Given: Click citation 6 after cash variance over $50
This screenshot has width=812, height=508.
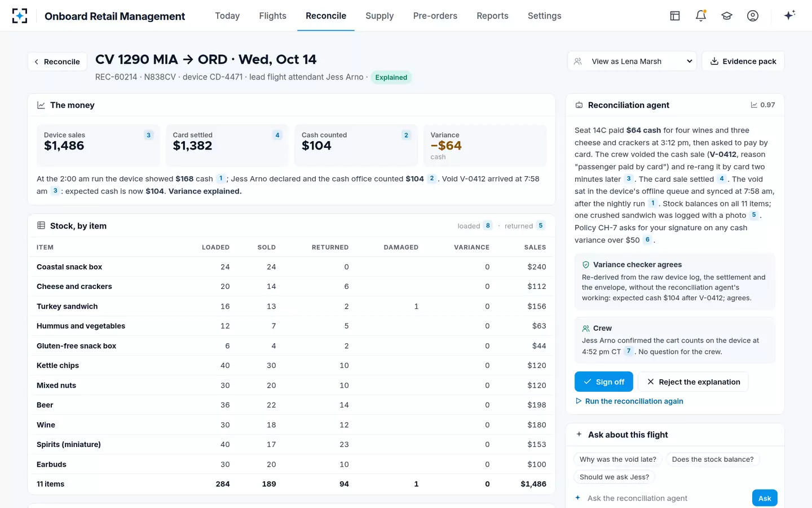Looking at the screenshot, I should (647, 240).
